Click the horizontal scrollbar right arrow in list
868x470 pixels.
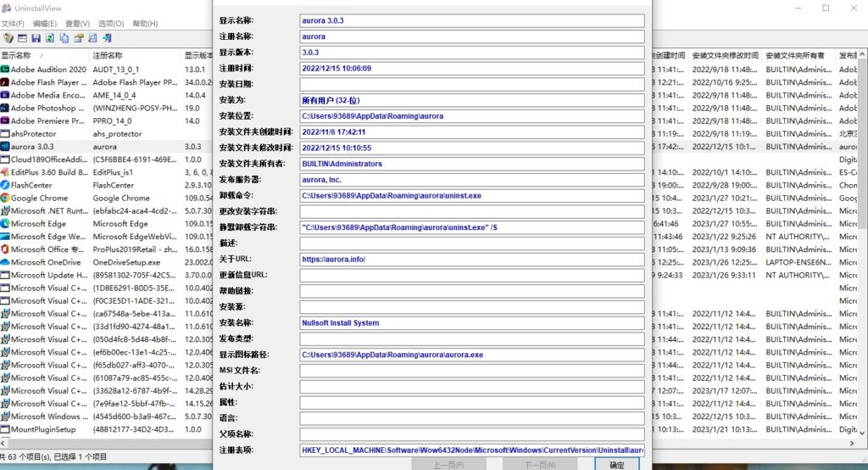[852, 444]
